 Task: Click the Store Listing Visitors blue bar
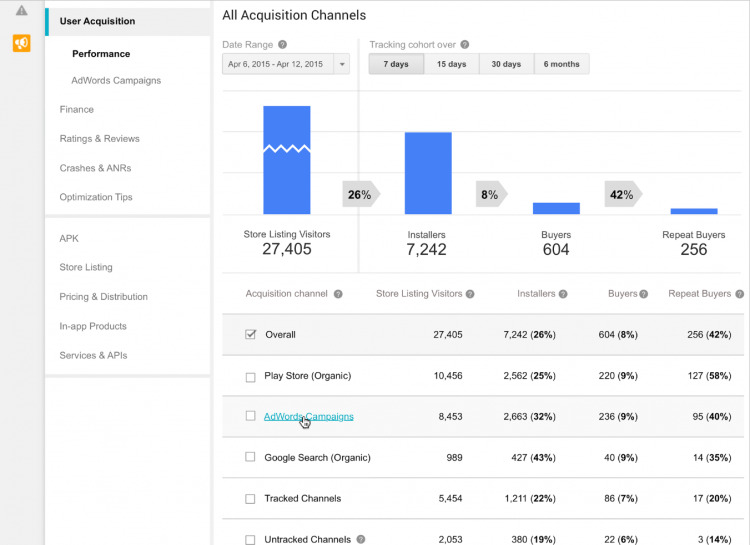[x=287, y=159]
